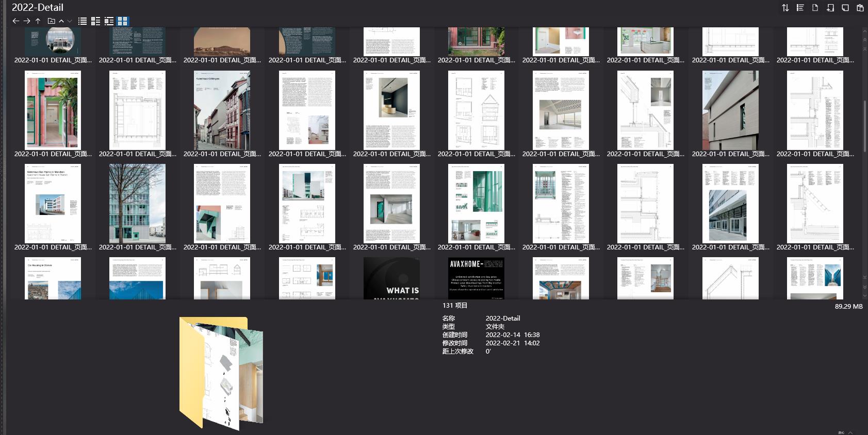Select the green and pink doorway photo page
868x435 pixels.
(x=53, y=110)
